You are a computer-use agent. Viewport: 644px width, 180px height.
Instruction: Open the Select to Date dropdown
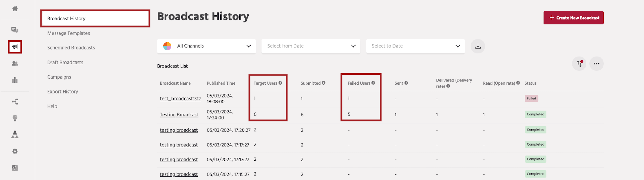(x=415, y=46)
